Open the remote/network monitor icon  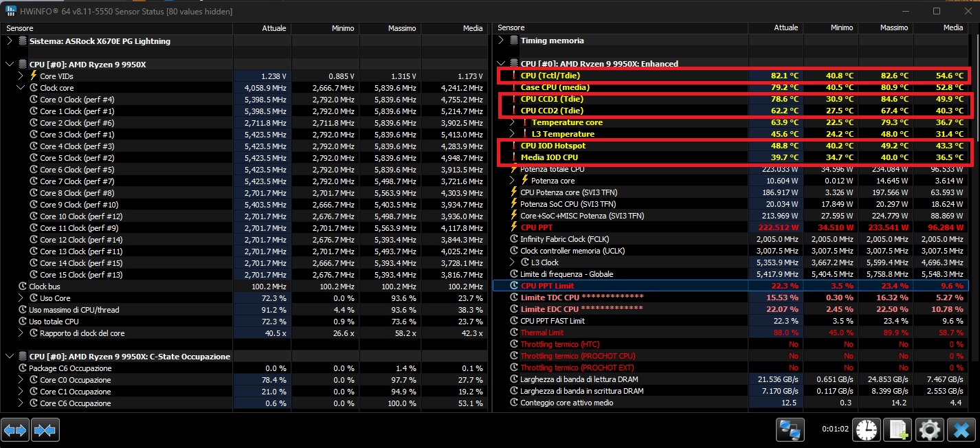(x=790, y=430)
